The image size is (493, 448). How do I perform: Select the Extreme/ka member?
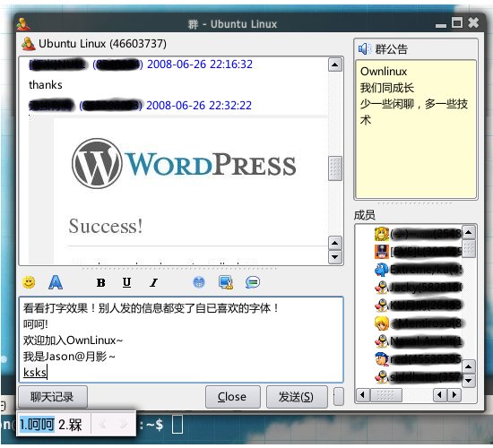tap(418, 270)
